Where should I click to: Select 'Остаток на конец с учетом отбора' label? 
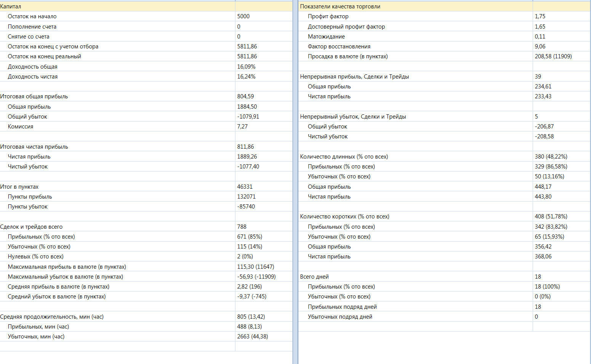click(53, 47)
